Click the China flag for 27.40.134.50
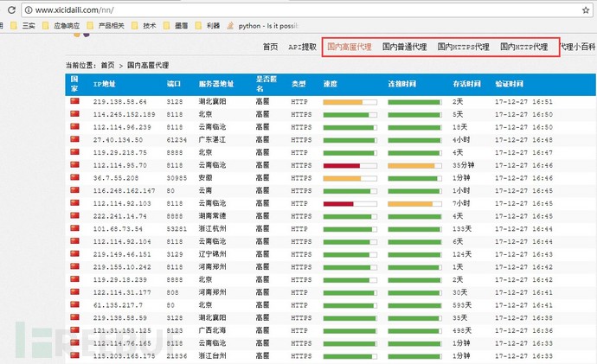Viewport: 597px width, 364px height. click(74, 139)
